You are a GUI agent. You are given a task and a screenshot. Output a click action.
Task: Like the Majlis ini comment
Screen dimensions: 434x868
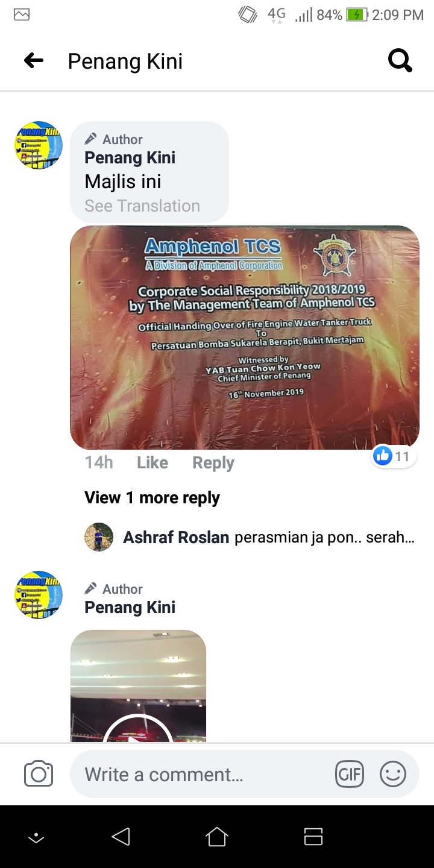[153, 463]
